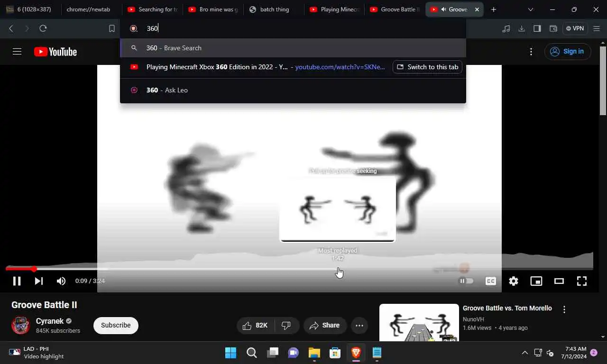This screenshot has height=364, width=607.
Task: Select the 360 - Brave Search suggestion
Action: point(293,48)
